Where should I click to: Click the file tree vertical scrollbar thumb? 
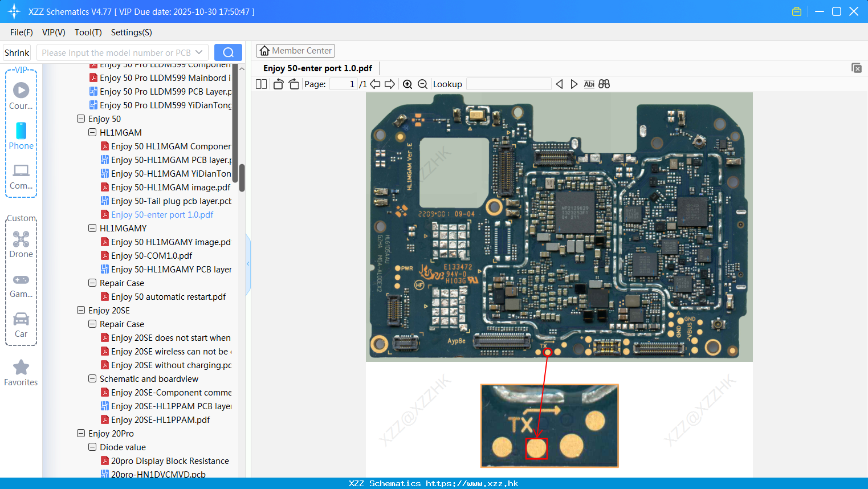(242, 178)
